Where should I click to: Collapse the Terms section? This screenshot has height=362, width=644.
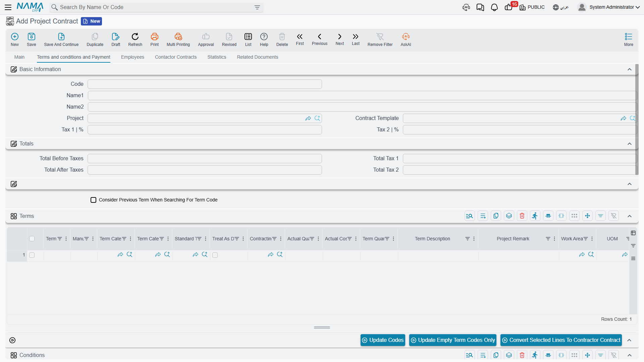click(630, 216)
